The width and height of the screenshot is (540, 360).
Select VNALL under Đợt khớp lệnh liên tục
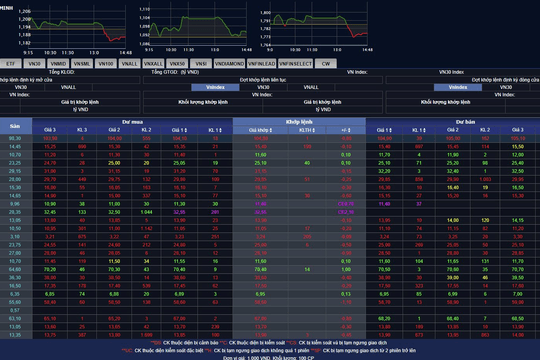(311, 88)
